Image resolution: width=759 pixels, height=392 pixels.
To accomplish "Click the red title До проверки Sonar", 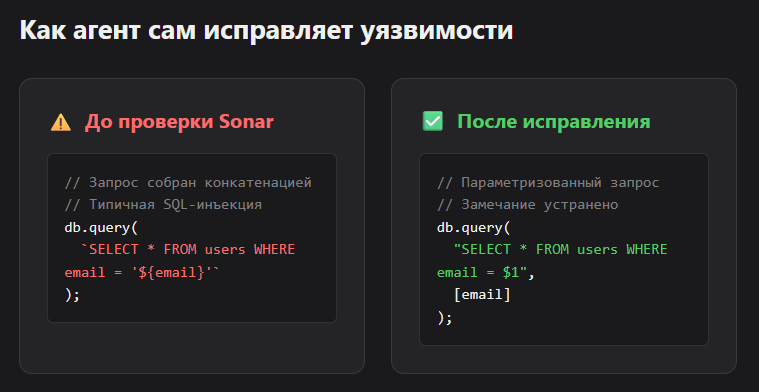I will pos(179,122).
